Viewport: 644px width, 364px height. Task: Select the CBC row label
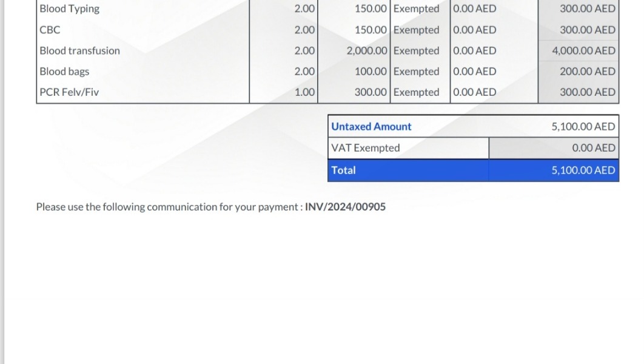click(50, 30)
